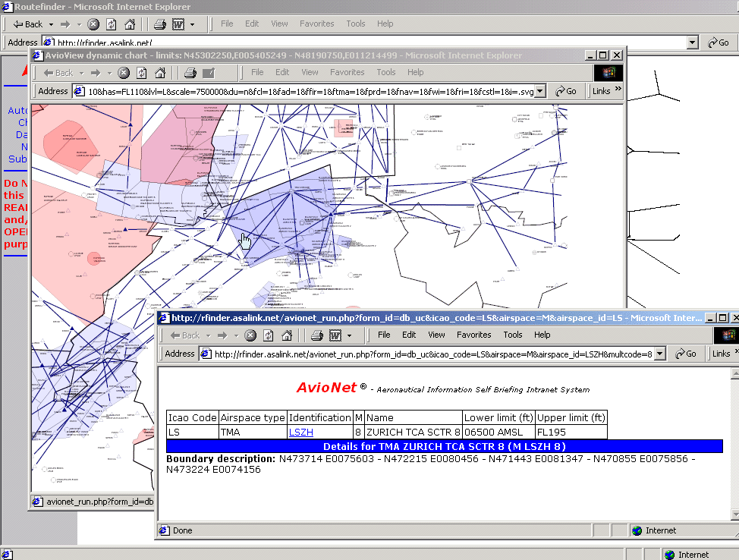Click Go button in Routefinder window
Image resolution: width=739 pixels, height=560 pixels.
(x=719, y=42)
